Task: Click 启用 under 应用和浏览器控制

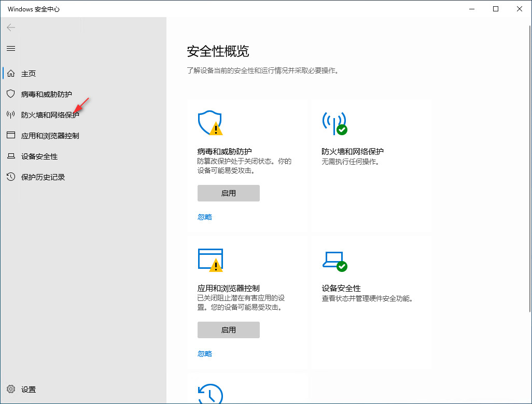Action: [229, 330]
